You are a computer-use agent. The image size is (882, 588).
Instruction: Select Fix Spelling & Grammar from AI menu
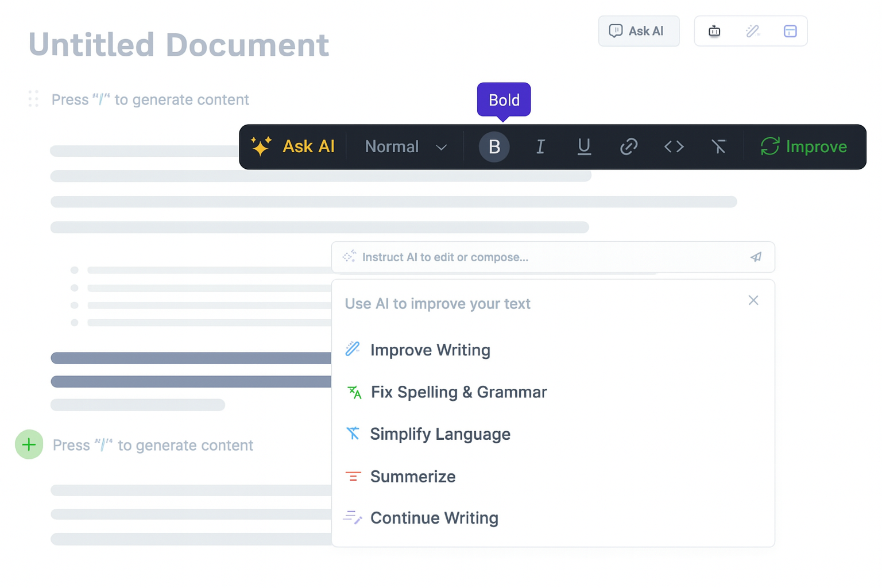[x=459, y=392]
